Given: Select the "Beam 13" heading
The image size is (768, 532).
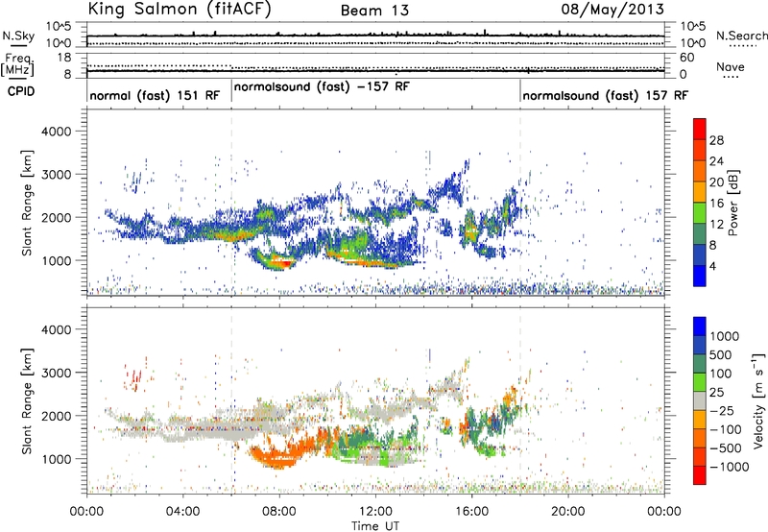Looking at the screenshot, I should click(374, 11).
